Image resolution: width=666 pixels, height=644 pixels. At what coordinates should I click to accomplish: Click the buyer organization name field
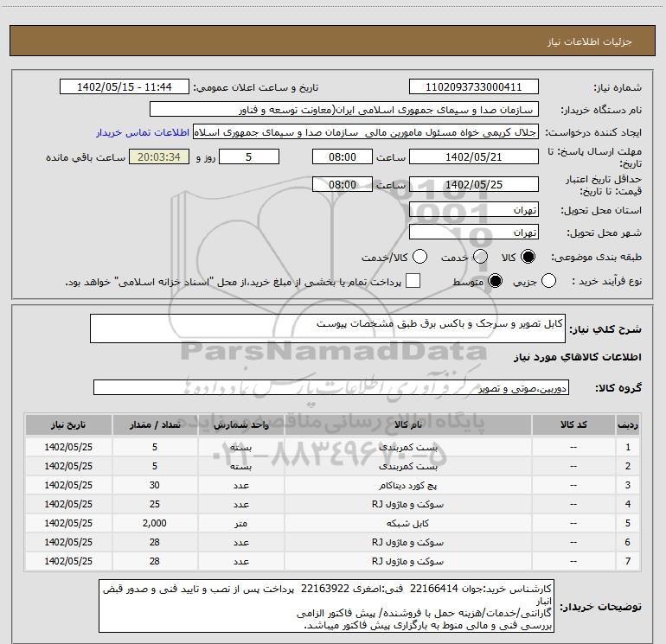pyautogui.click(x=344, y=110)
